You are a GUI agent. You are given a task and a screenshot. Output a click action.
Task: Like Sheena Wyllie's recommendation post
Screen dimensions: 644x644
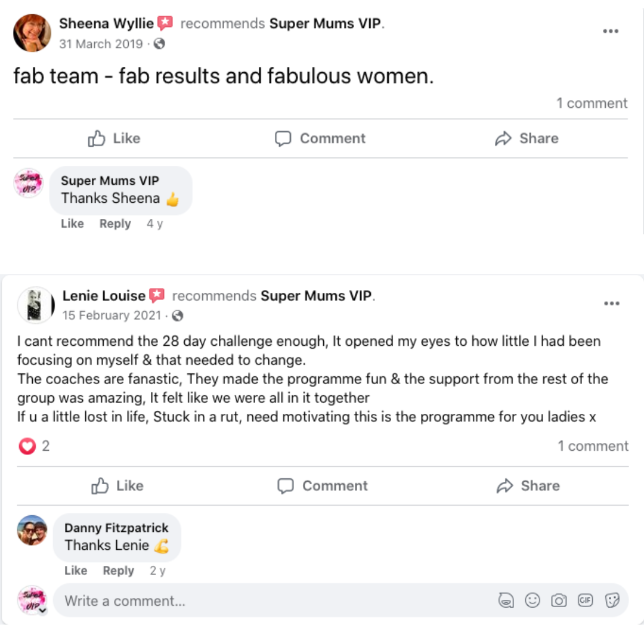(114, 138)
